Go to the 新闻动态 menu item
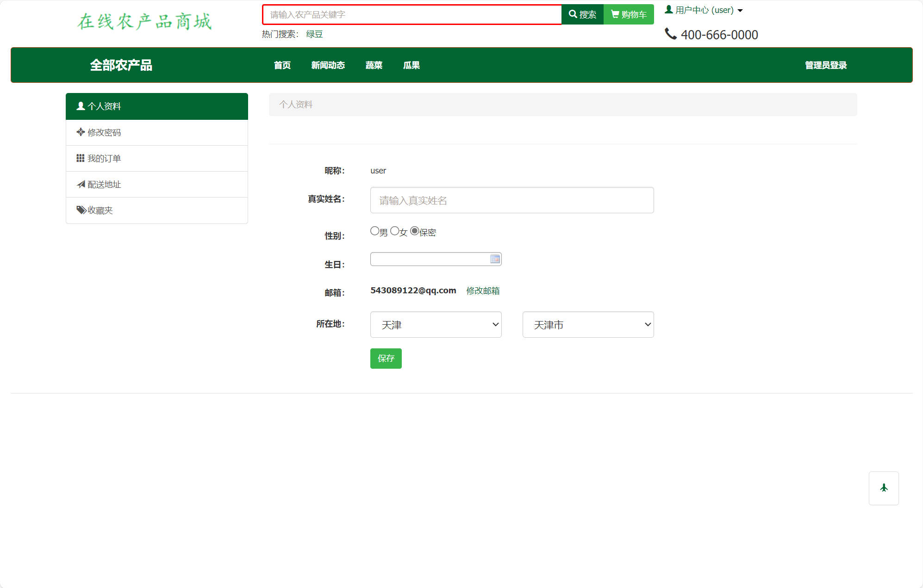The height and width of the screenshot is (588, 923). [328, 65]
